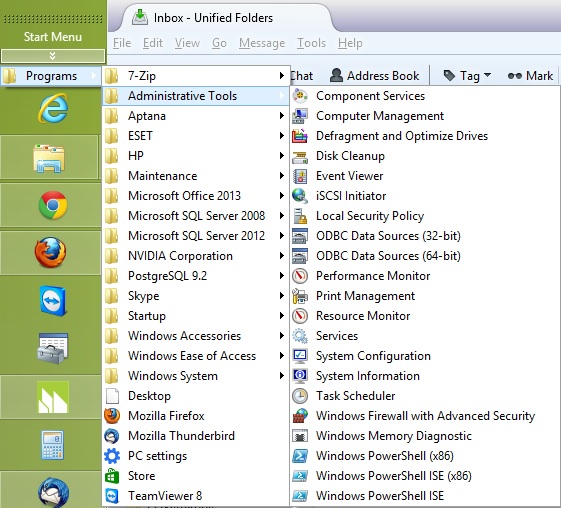Open Computer Management icon
This screenshot has width=561, height=508.
coord(300,116)
